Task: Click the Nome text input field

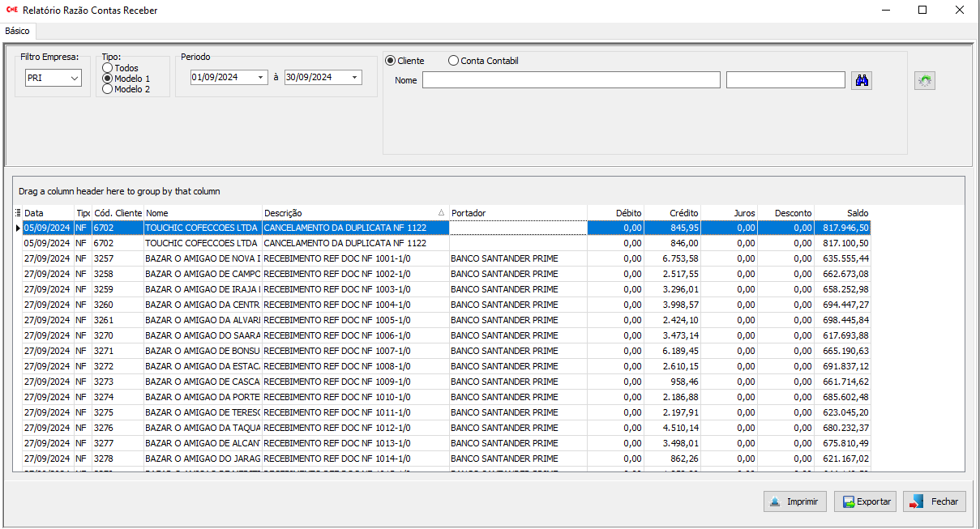Action: click(571, 80)
